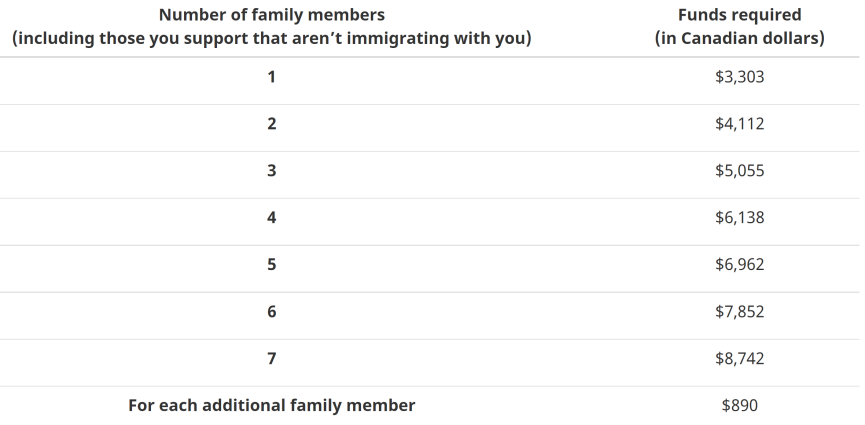Select family members row number 5
This screenshot has height=425, width=865.
[271, 265]
